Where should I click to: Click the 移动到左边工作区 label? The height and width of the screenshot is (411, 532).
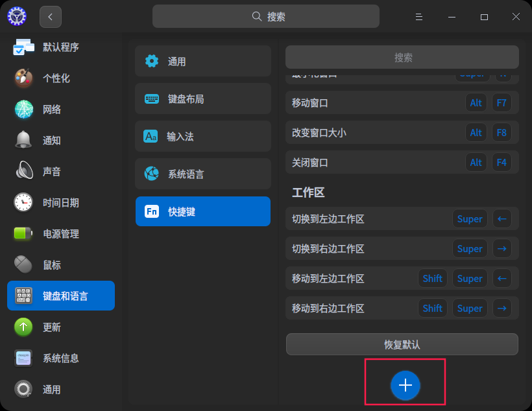pos(328,278)
